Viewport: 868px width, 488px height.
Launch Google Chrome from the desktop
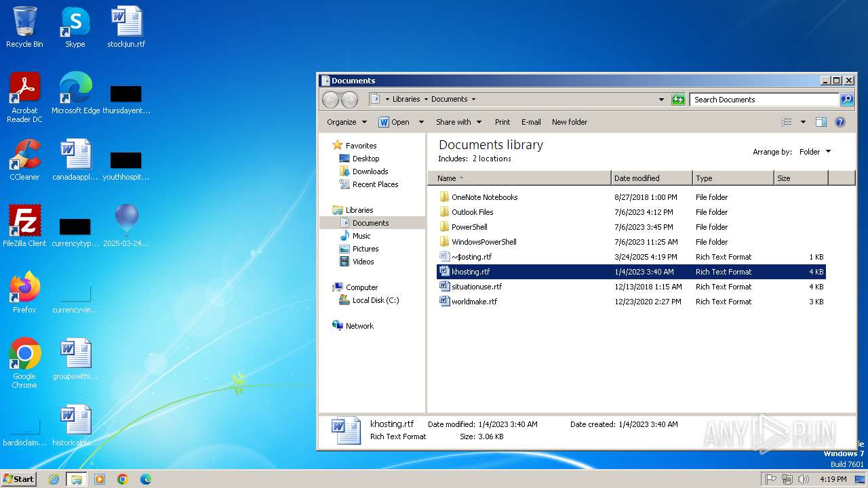tap(24, 363)
